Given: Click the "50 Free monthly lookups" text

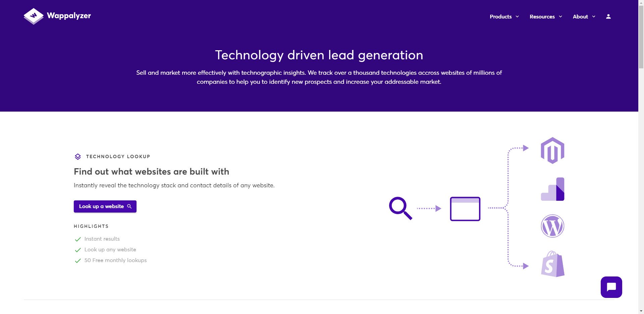Looking at the screenshot, I should 115,260.
